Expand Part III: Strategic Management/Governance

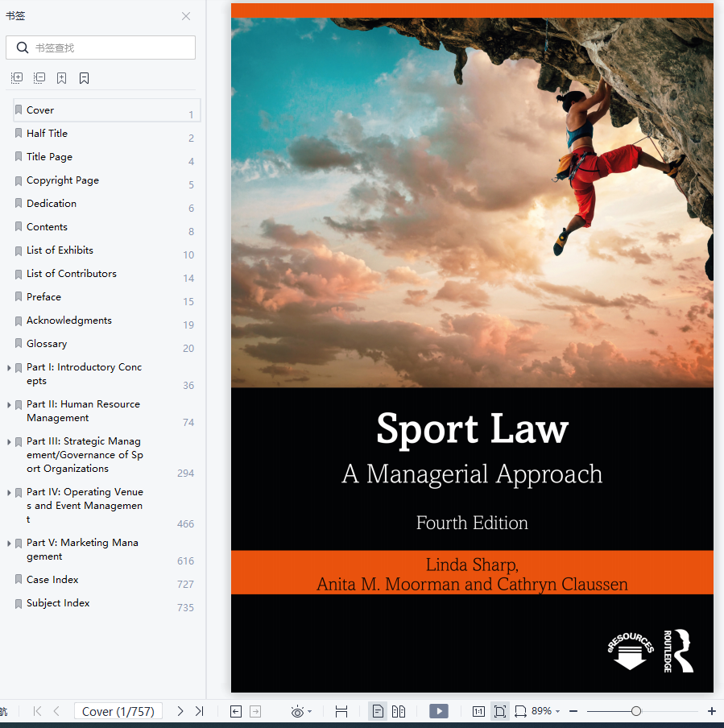click(9, 442)
